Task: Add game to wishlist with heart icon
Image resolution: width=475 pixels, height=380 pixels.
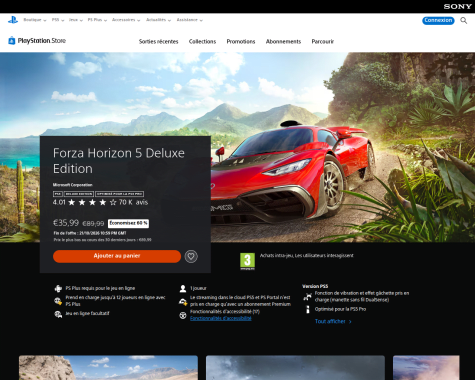Action: pos(191,256)
